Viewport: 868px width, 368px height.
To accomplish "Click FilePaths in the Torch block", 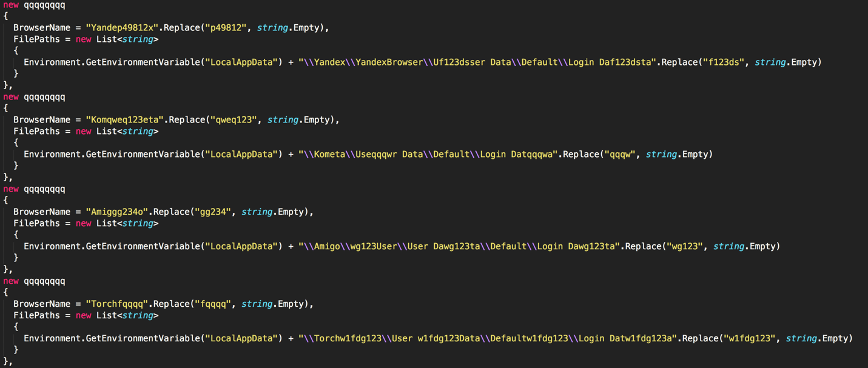I will (x=36, y=316).
